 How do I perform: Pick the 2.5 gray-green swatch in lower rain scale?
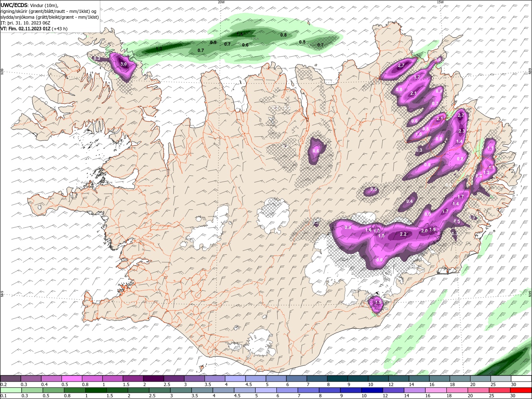pyautogui.click(x=160, y=390)
